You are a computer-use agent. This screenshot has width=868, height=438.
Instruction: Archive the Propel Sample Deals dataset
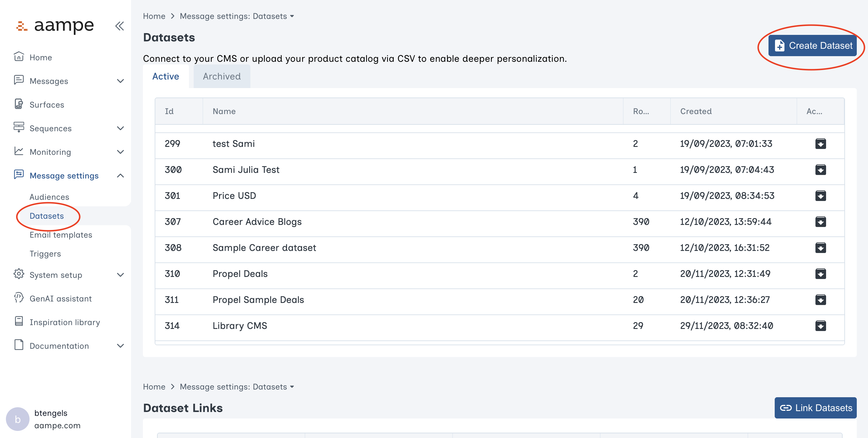(x=820, y=299)
